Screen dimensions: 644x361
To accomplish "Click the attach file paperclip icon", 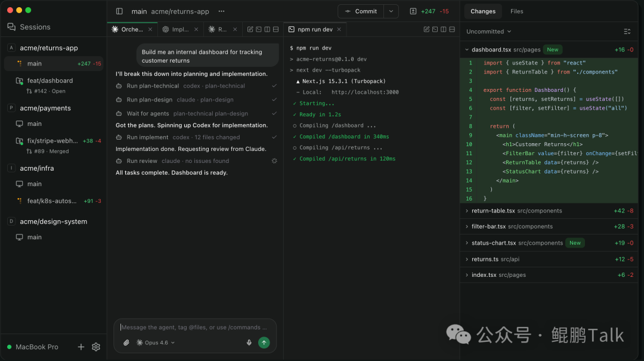I will pyautogui.click(x=126, y=343).
